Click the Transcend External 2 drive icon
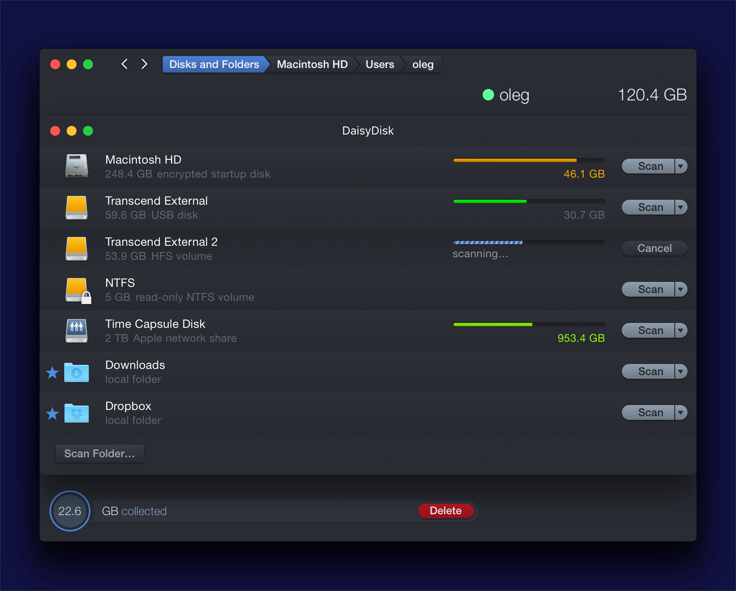Screen dimensions: 736x591 coord(77,248)
